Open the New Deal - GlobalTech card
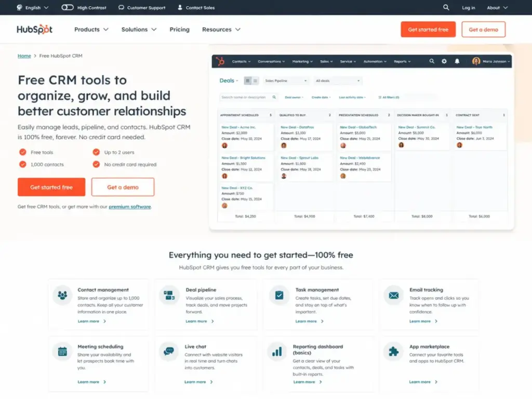This screenshot has height=399, width=532. 364,137
